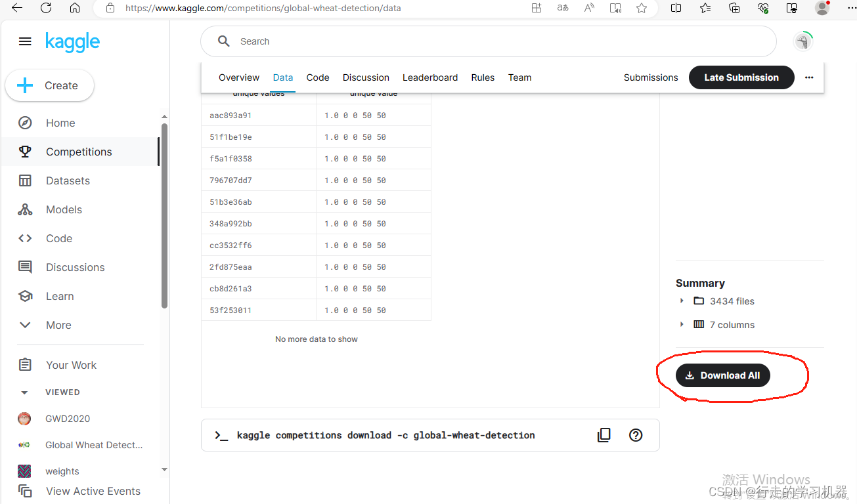Select the Discussions sidebar icon
Screen dimensions: 857x504
[x=24, y=267]
